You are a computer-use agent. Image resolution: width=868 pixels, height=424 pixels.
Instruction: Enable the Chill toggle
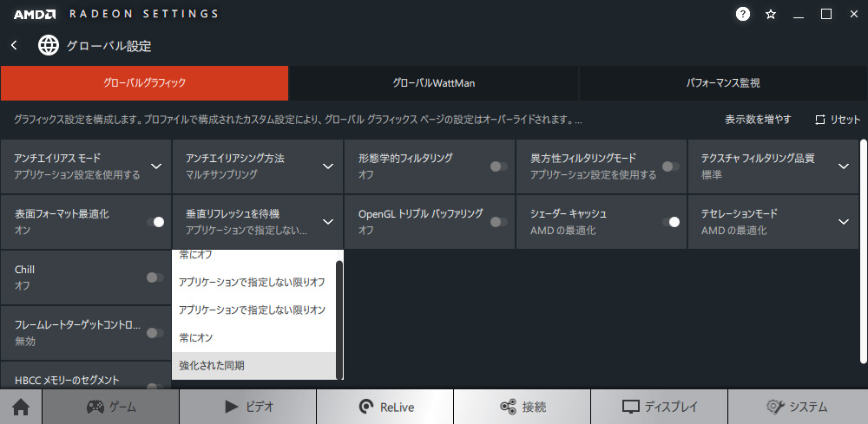click(x=155, y=277)
